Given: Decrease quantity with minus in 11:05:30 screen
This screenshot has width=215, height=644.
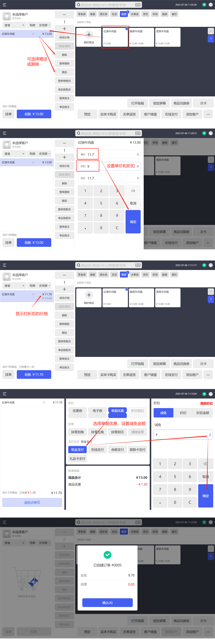Looking at the screenshot, I should 64,15.
